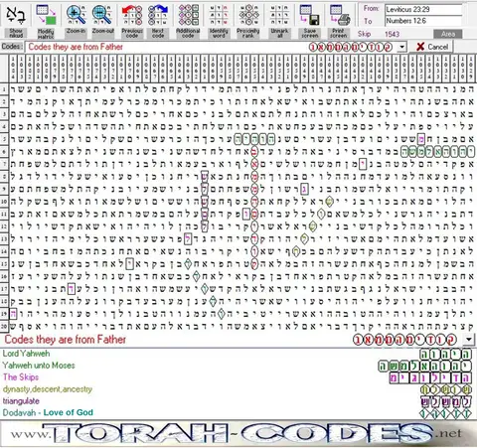Open the Additional code tool
Viewport: 477px width, 448px height.
(188, 15)
